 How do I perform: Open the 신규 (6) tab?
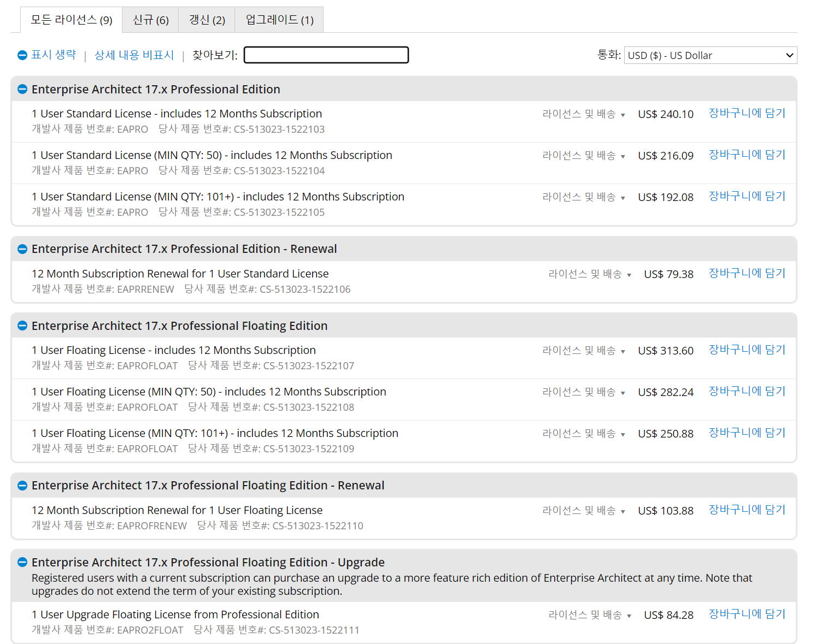[151, 20]
